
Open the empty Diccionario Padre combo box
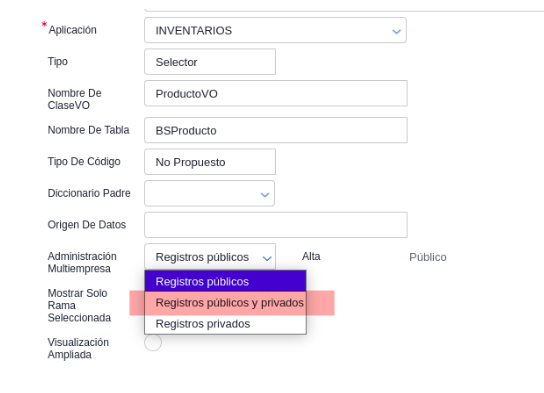coord(210,193)
